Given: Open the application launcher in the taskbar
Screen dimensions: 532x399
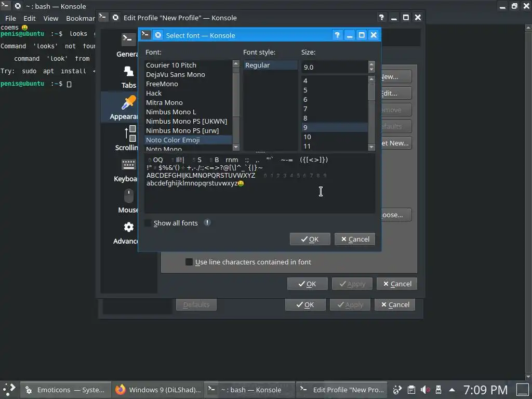Looking at the screenshot, I should pyautogui.click(x=9, y=390).
